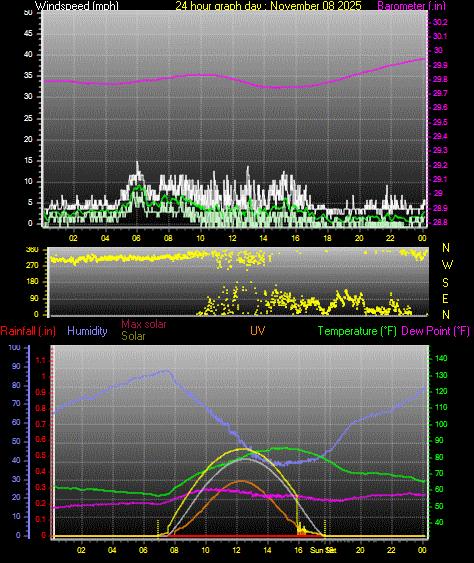Select the E compass direction label
This screenshot has width=474, height=563.
445,299
